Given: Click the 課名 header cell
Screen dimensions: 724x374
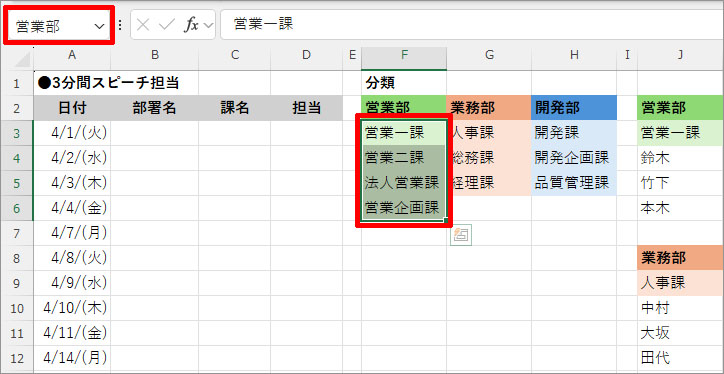Looking at the screenshot, I should click(235, 109).
